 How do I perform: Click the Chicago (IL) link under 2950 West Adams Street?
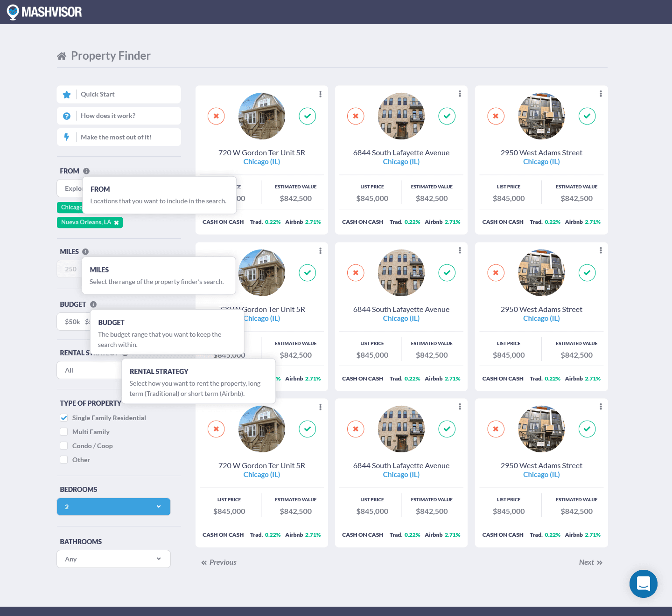click(541, 161)
